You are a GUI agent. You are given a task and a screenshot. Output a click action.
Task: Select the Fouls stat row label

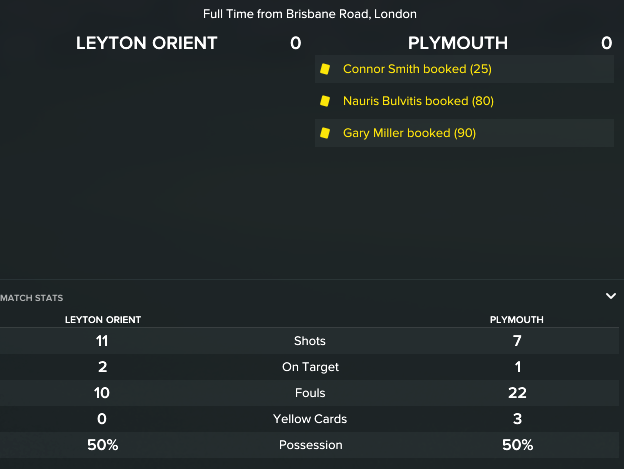(x=310, y=393)
